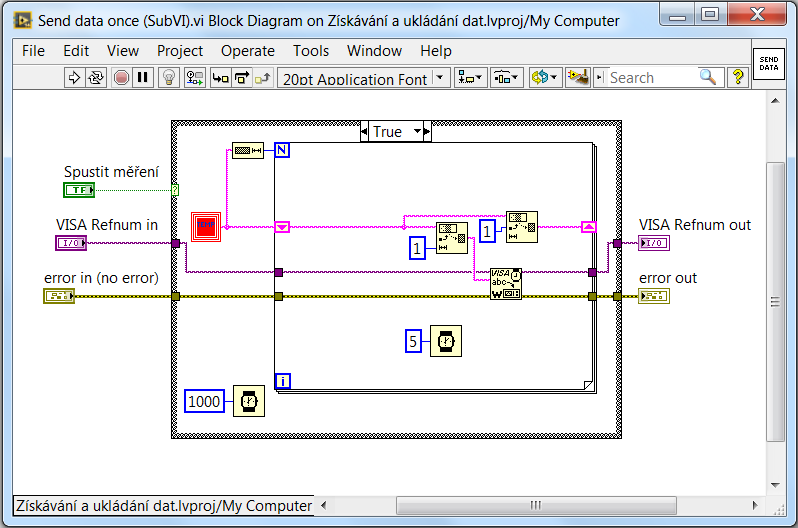The height and width of the screenshot is (528, 798).
Task: Click the horizontal scrollbar thumb
Action: coord(536,505)
